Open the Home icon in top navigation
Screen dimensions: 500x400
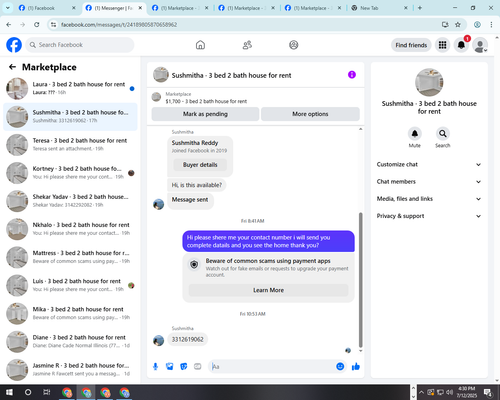coord(200,45)
